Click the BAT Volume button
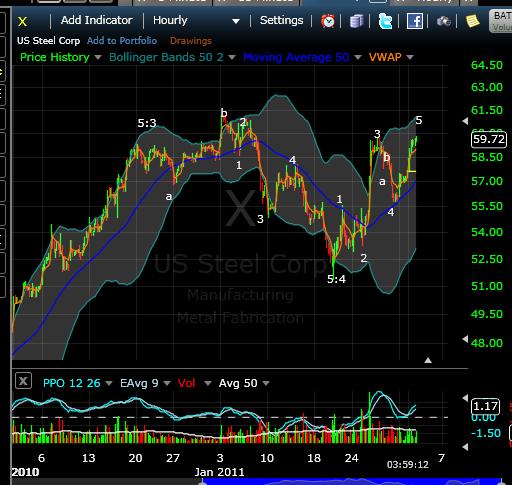Screen dimensions: 512x485 tap(501, 21)
